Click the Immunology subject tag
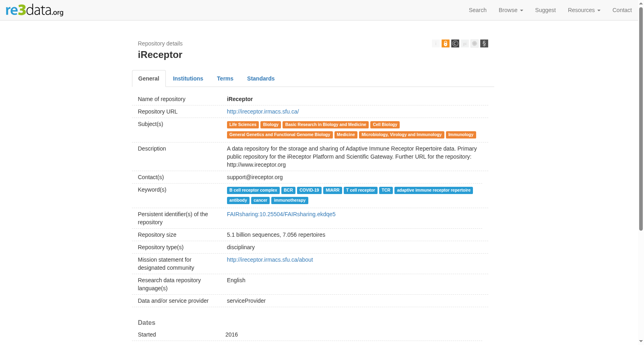Viewport: 644px width, 345px height. tap(461, 135)
